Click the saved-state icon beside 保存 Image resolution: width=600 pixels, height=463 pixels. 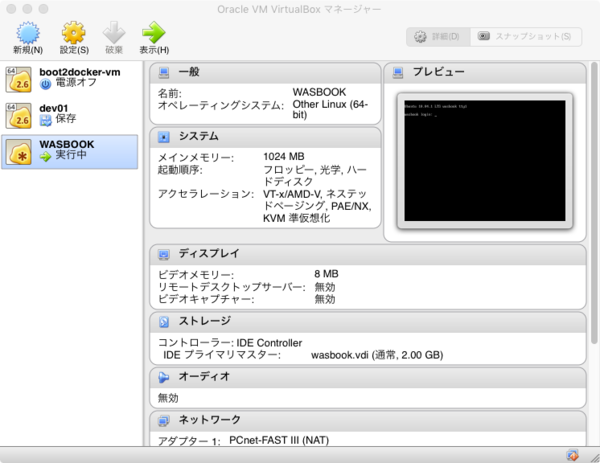[x=46, y=120]
